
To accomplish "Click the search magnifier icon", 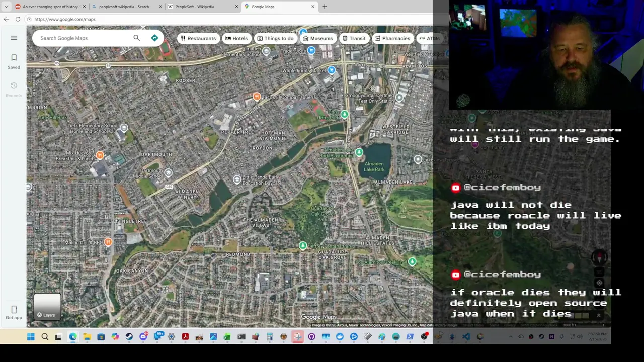I will (136, 38).
